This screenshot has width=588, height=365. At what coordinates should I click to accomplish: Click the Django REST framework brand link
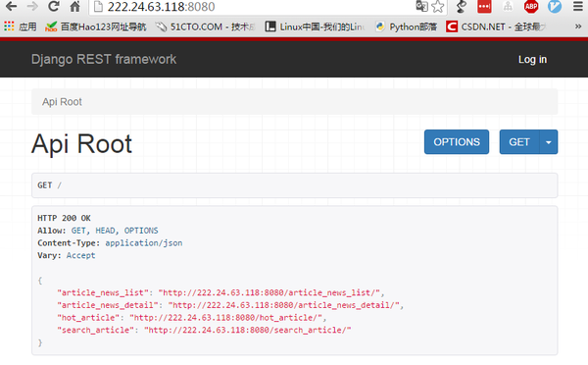104,59
